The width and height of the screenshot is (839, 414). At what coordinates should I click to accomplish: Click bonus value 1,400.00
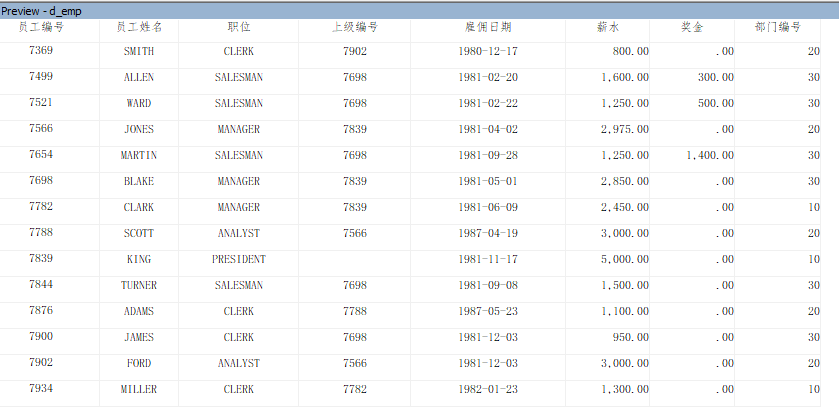coord(710,155)
